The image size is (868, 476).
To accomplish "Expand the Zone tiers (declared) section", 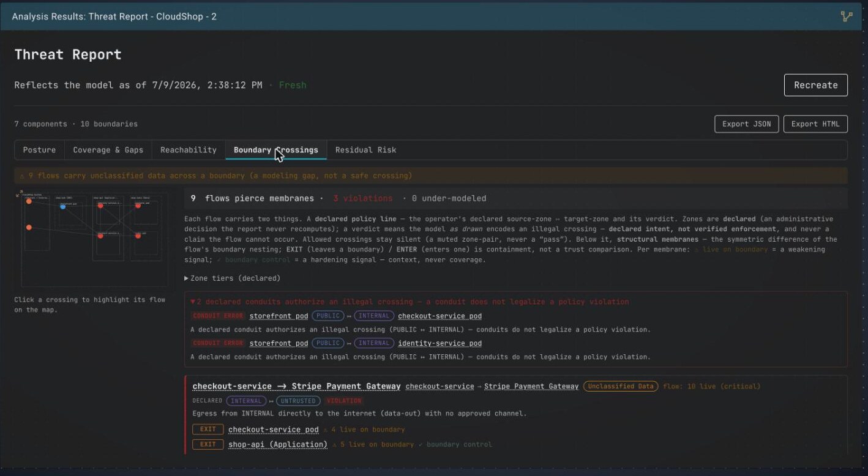I will tap(233, 278).
